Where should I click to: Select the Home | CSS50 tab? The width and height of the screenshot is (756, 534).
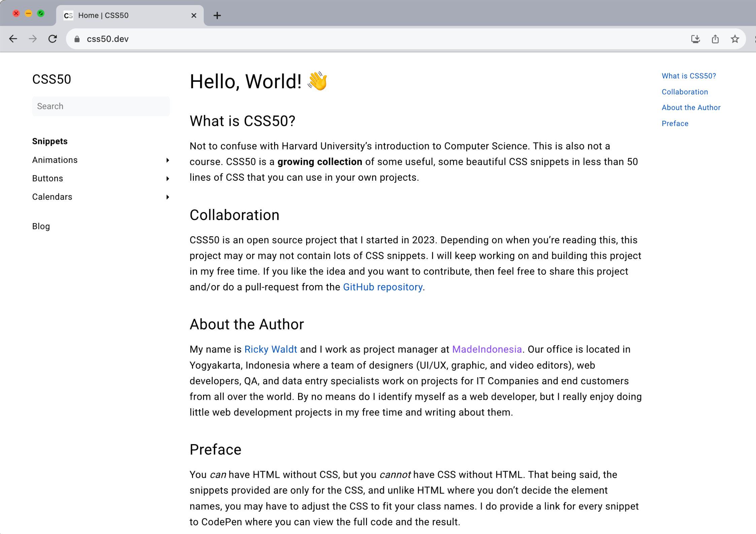tap(130, 15)
